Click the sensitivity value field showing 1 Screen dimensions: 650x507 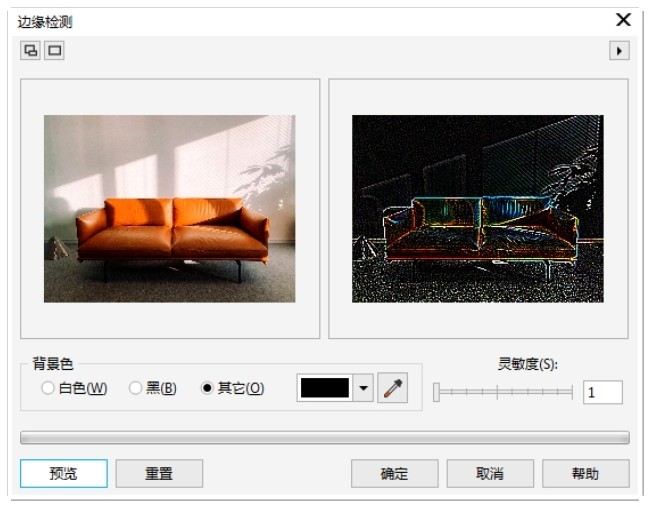point(603,392)
